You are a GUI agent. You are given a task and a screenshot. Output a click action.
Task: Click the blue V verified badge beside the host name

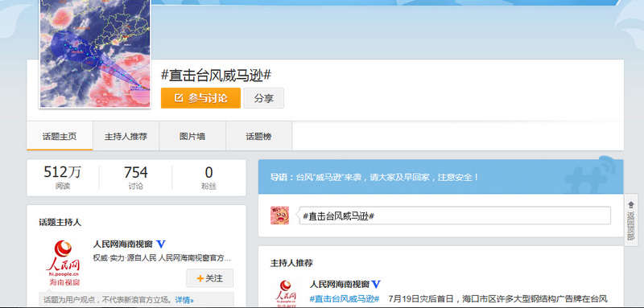[161, 244]
